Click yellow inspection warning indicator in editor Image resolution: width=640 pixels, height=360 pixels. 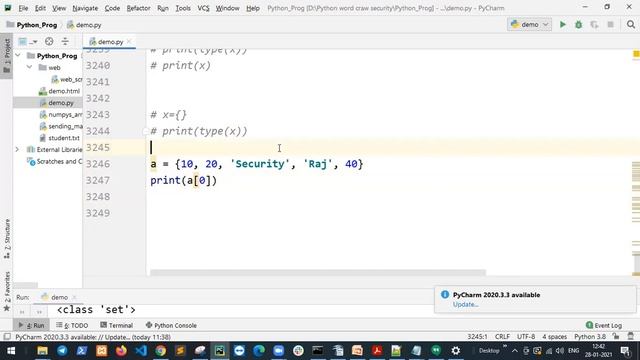point(636,54)
